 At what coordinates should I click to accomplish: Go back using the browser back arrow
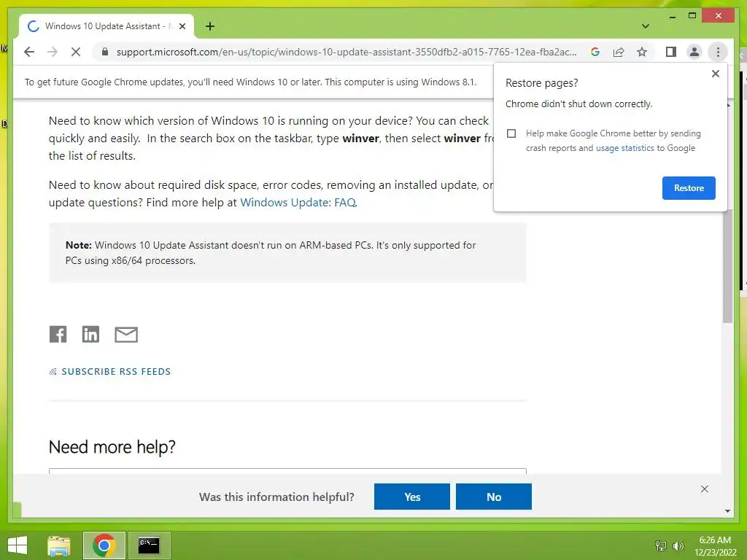coord(29,52)
